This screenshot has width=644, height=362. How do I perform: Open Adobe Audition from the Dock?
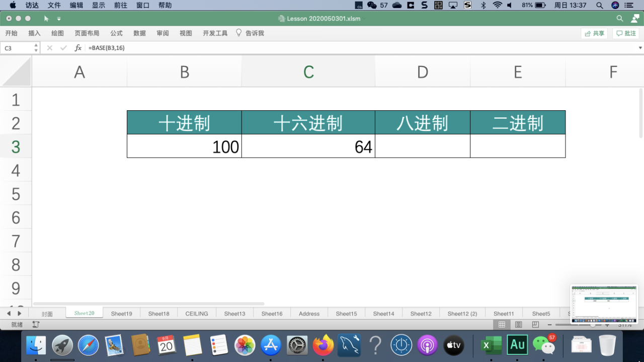[x=517, y=345]
